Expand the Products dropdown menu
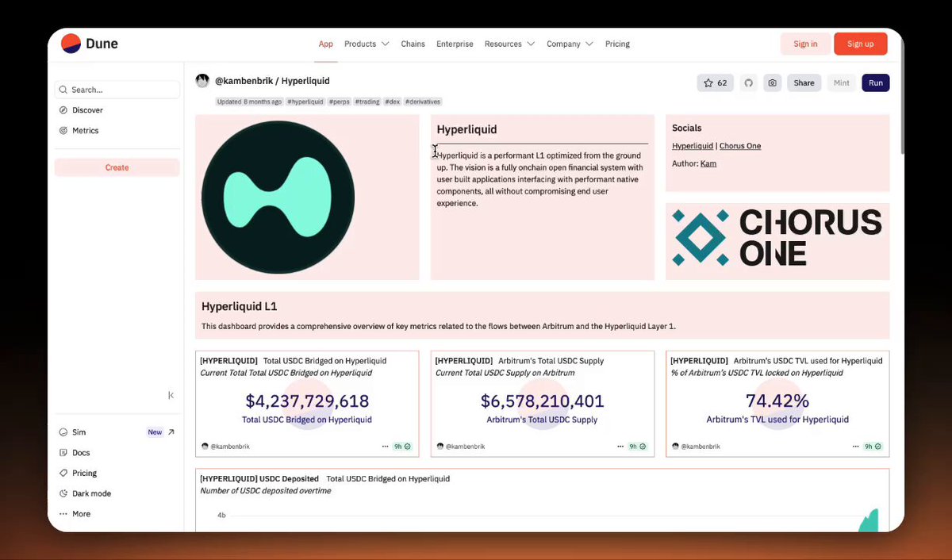The image size is (952, 560). [366, 44]
